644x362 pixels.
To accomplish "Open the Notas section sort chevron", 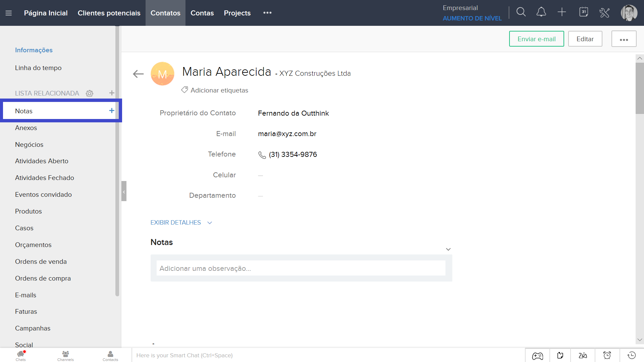I will pos(448,249).
